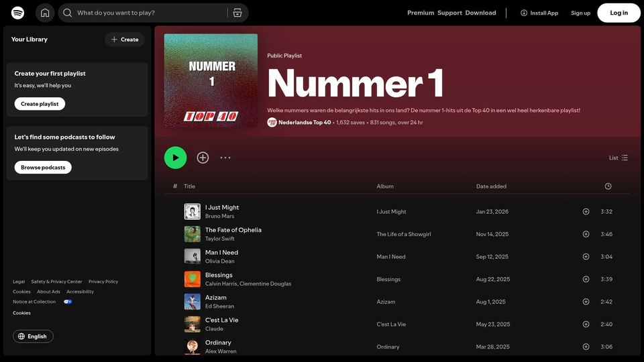Open Clementine Douglas artist link
Screen dimensions: 644x362
pyautogui.click(x=266, y=284)
